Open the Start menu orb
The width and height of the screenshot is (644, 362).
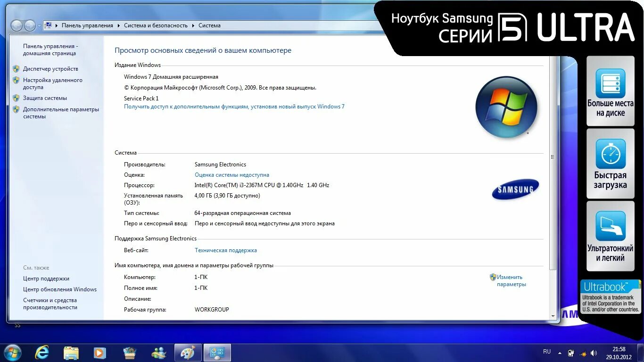click(12, 353)
